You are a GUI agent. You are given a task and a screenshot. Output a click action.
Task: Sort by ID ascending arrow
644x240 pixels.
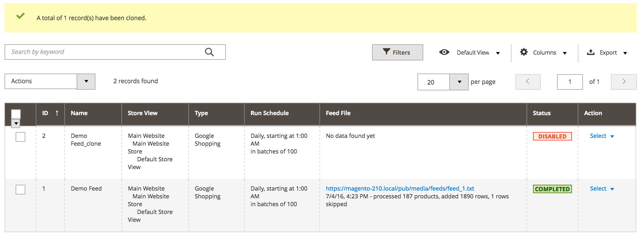(x=57, y=113)
